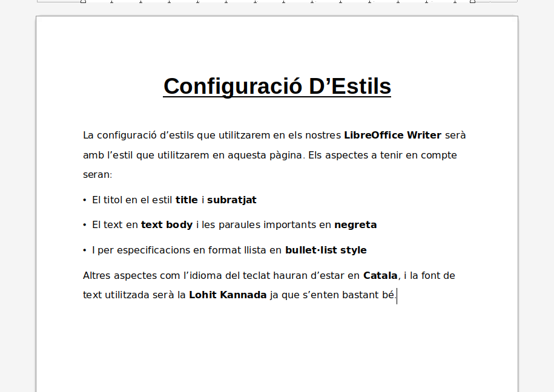Click the word 'titol' in the first bullet

point(113,200)
